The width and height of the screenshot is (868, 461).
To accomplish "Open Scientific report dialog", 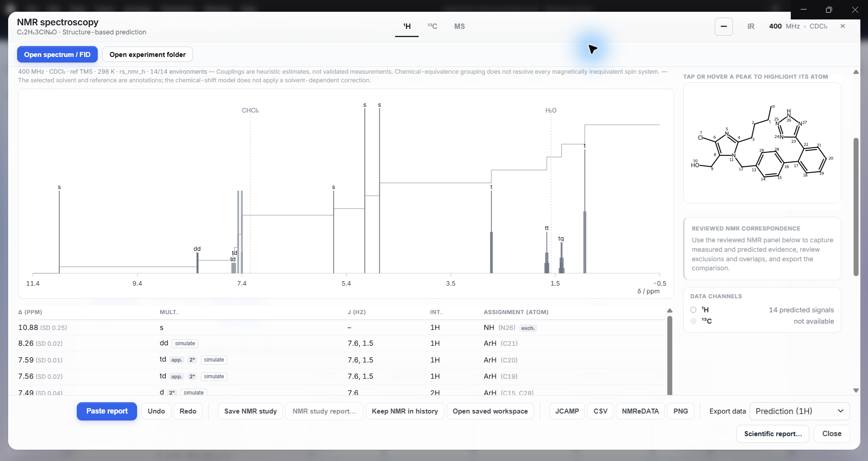I will [x=773, y=433].
